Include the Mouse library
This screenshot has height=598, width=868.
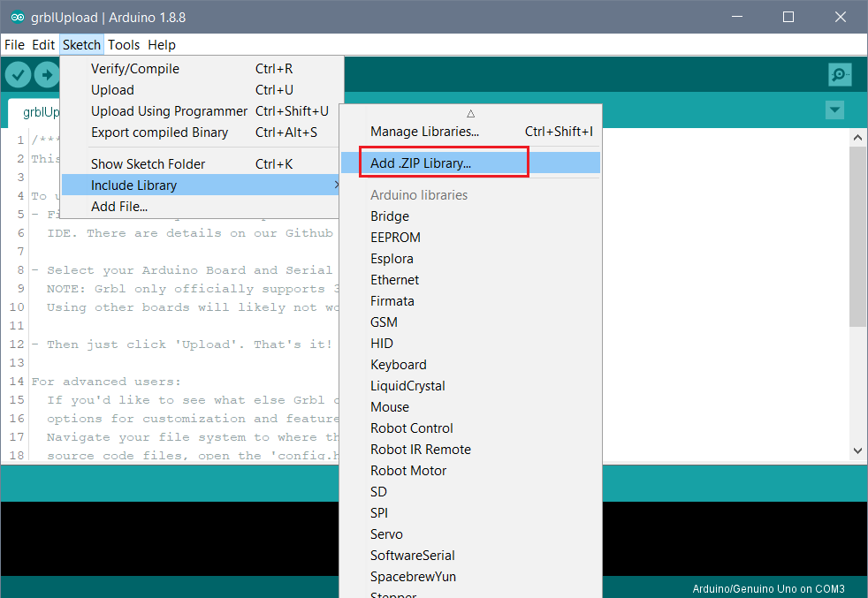pyautogui.click(x=470, y=406)
